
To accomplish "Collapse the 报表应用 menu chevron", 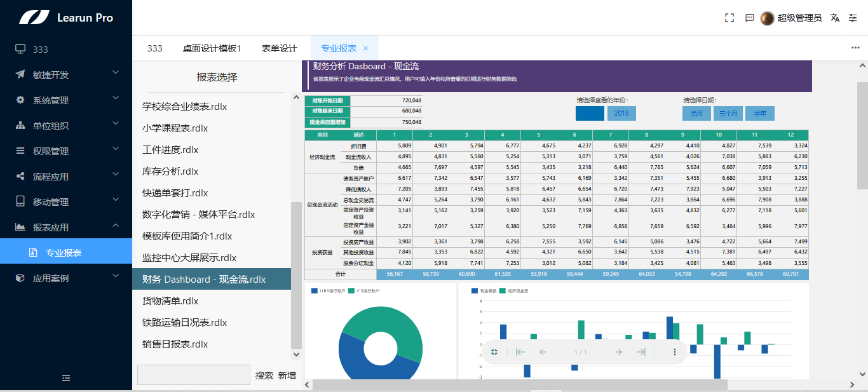I will pyautogui.click(x=116, y=225).
